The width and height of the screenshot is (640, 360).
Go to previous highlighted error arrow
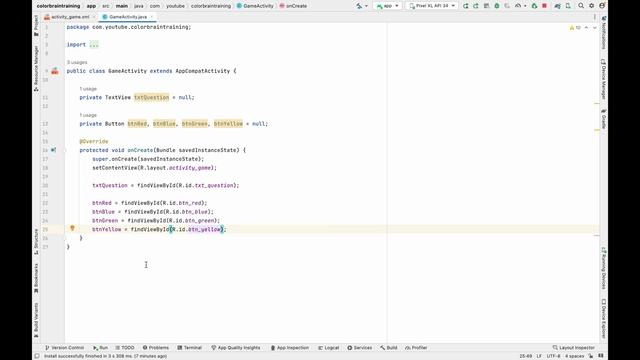587,27
